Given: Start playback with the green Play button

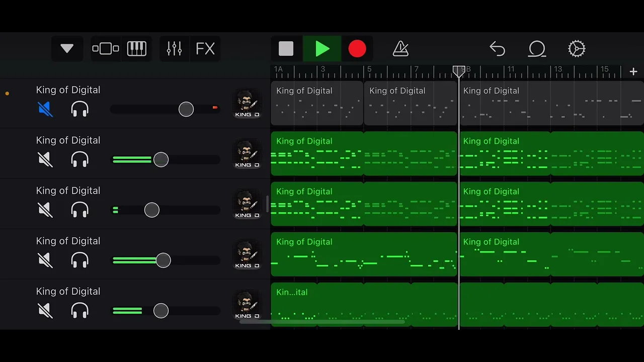Looking at the screenshot, I should 322,49.
